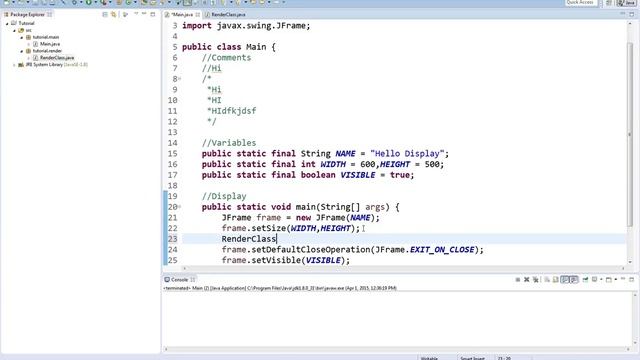The width and height of the screenshot is (640, 360).
Task: Collapse all in Package Explorer
Action: (x=105, y=14)
